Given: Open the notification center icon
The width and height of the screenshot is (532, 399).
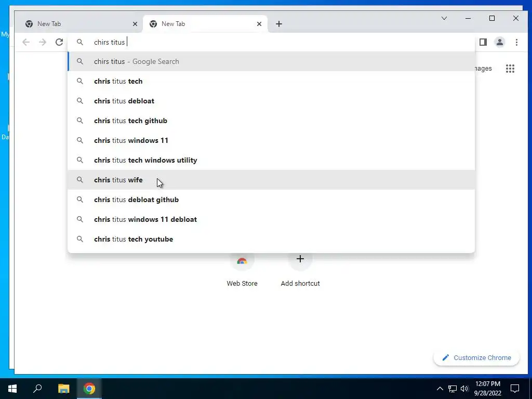Looking at the screenshot, I should [x=515, y=389].
